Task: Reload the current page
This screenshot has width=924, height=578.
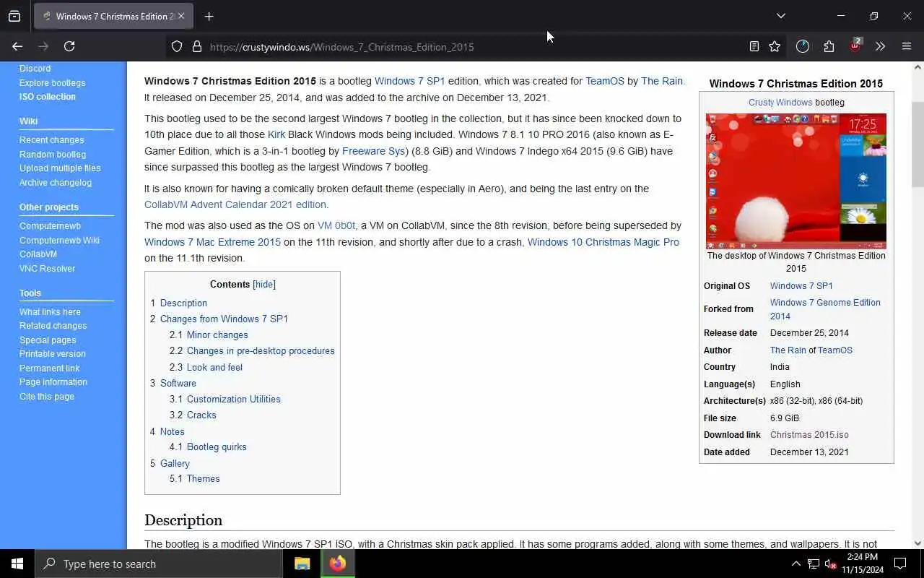Action: pos(69,46)
